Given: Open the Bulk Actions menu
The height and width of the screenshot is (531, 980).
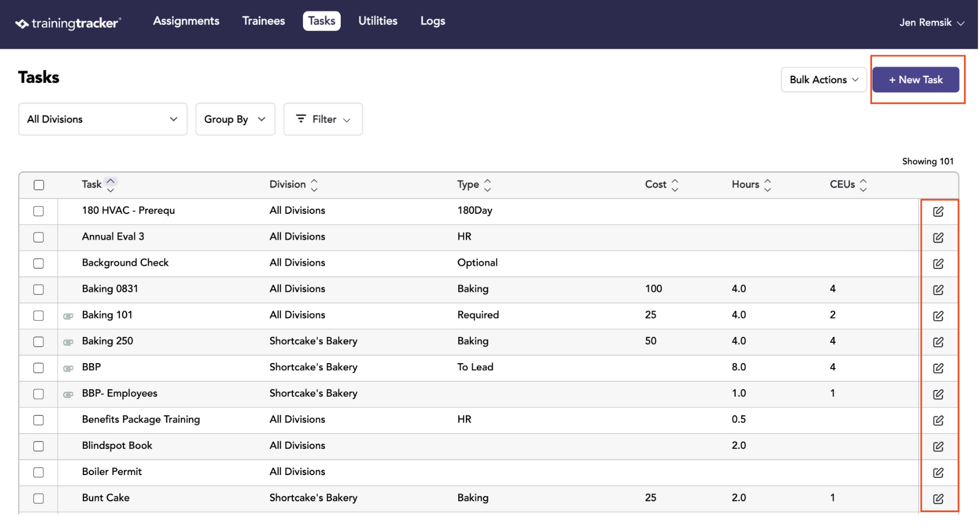Looking at the screenshot, I should click(x=824, y=80).
